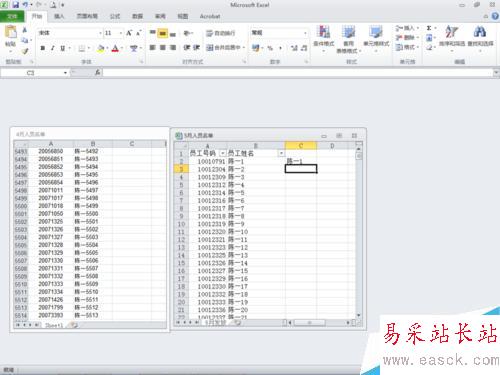Click the Wrap Text button
Viewport: 500px width, 375px height.
(x=221, y=33)
